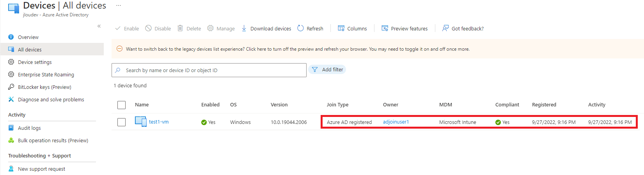Sort by Enabled column header

click(x=210, y=104)
